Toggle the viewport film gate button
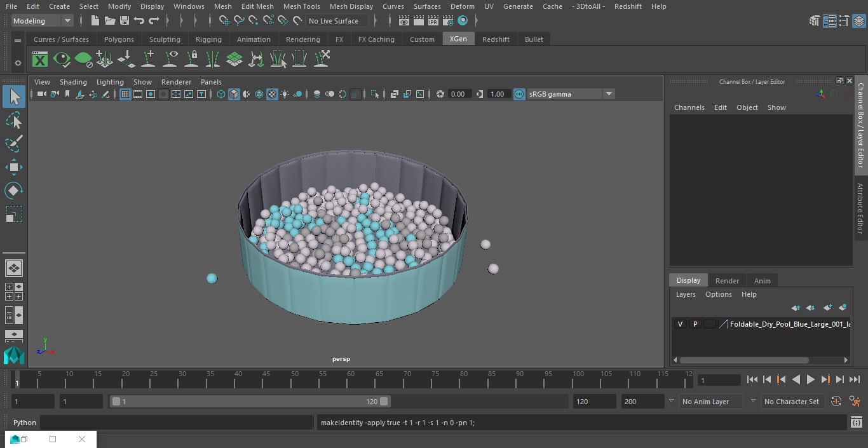 click(138, 94)
